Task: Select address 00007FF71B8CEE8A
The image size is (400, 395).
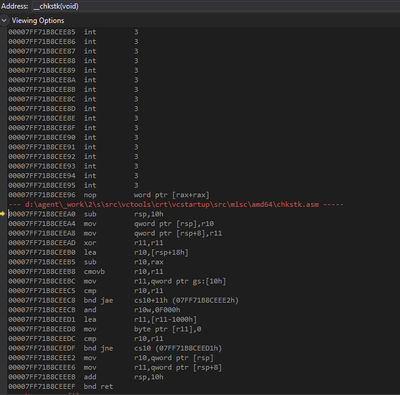Action: (x=42, y=80)
